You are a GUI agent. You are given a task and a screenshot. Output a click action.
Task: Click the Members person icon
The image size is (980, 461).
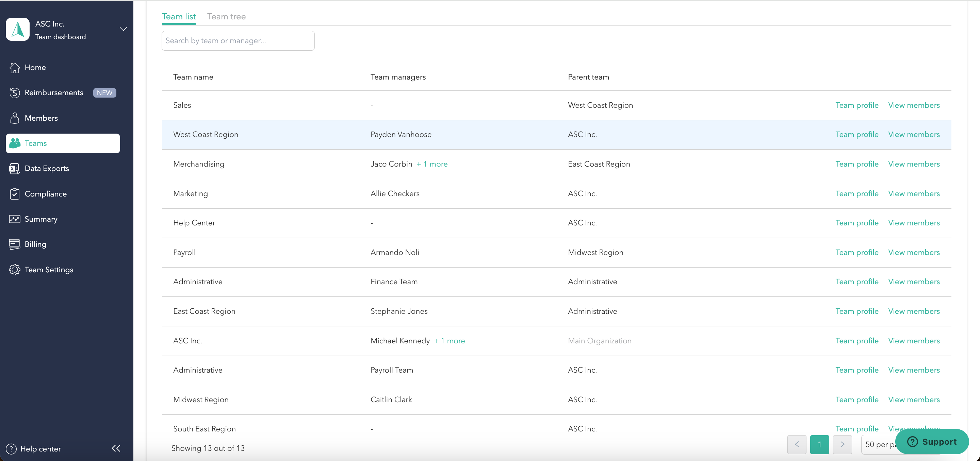pyautogui.click(x=14, y=118)
